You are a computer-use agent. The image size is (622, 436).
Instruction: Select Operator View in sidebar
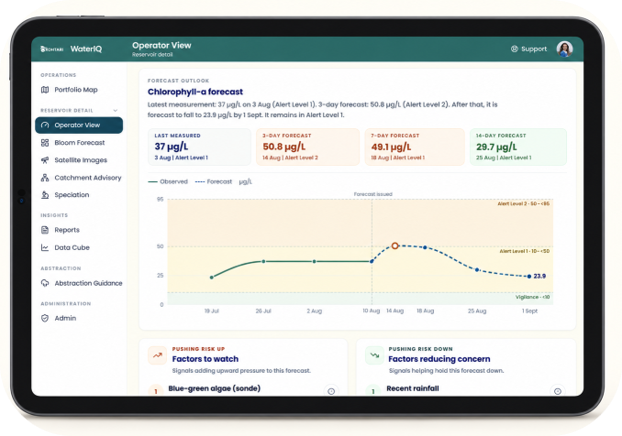coord(79,125)
